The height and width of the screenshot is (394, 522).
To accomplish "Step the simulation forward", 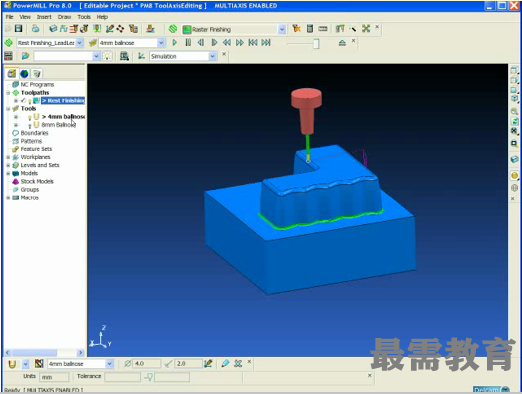I will coord(214,43).
